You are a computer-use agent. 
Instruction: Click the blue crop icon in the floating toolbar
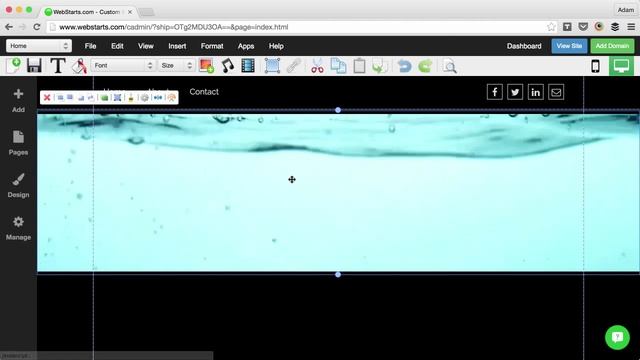tap(118, 98)
